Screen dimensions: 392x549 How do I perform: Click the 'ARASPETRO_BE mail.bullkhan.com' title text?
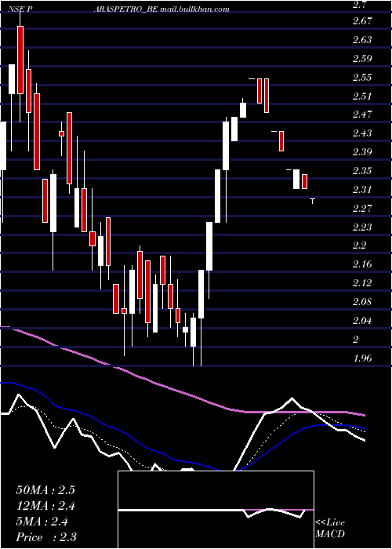[x=162, y=9]
